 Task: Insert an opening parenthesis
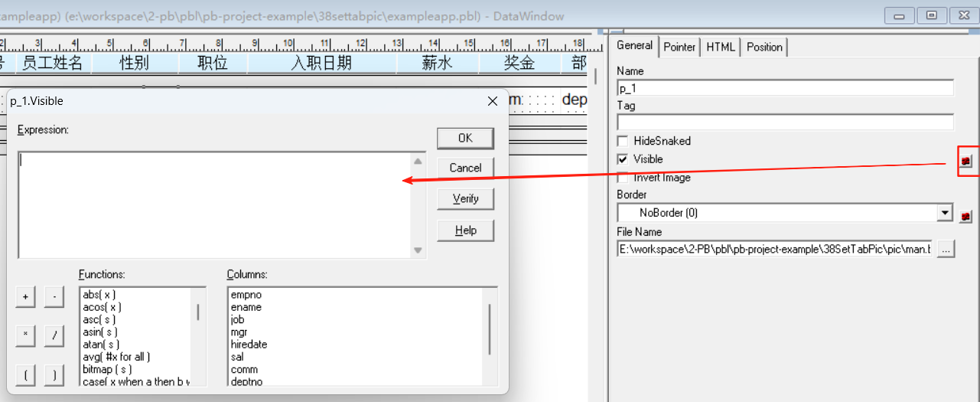[x=25, y=375]
